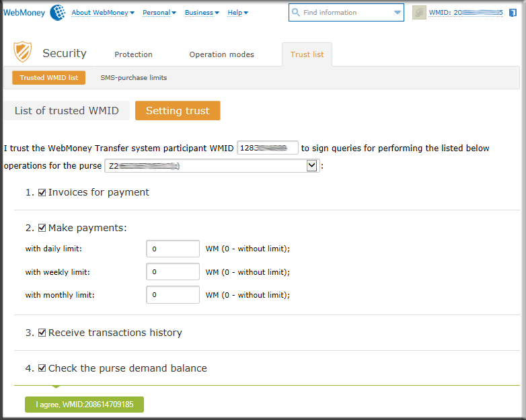This screenshot has width=526, height=420.
Task: Click the Security shield icon
Action: point(23,52)
